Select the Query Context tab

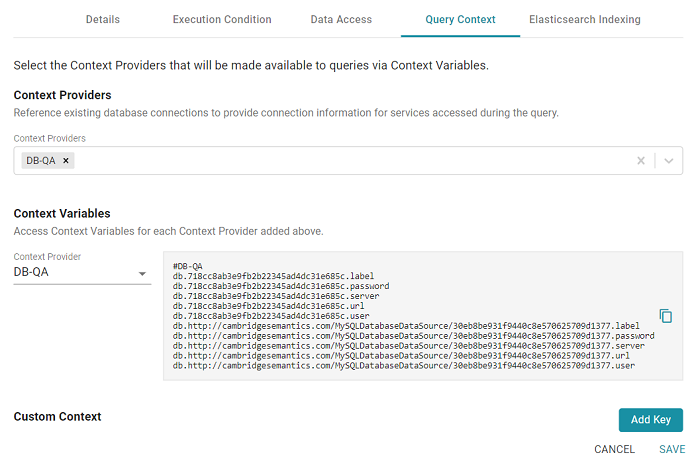click(460, 19)
